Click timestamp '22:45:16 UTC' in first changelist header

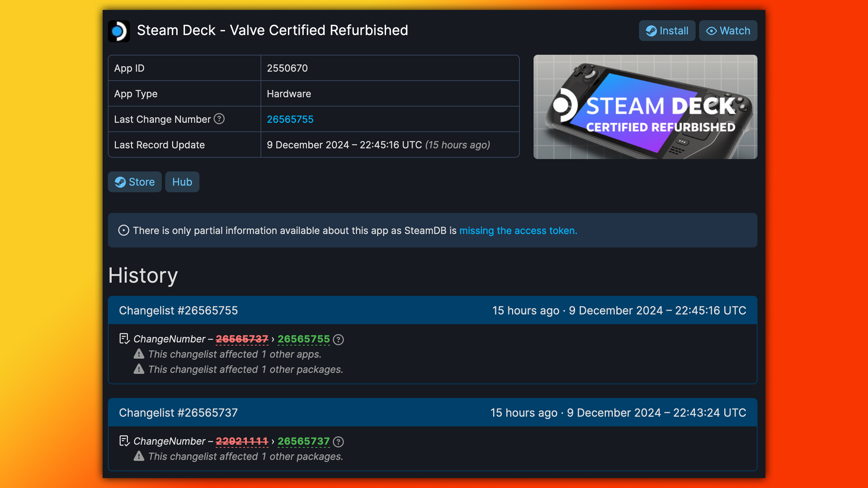(x=710, y=310)
